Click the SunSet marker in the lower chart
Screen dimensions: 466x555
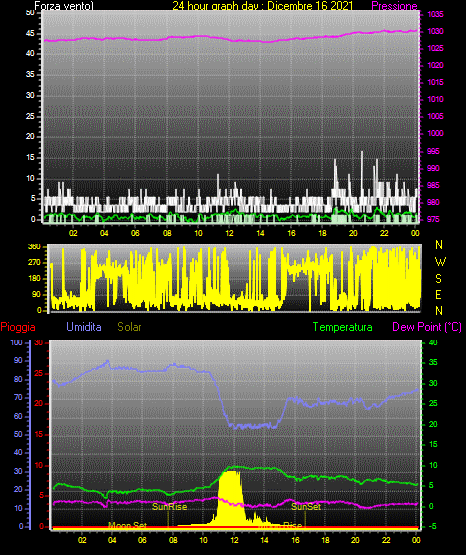306,507
